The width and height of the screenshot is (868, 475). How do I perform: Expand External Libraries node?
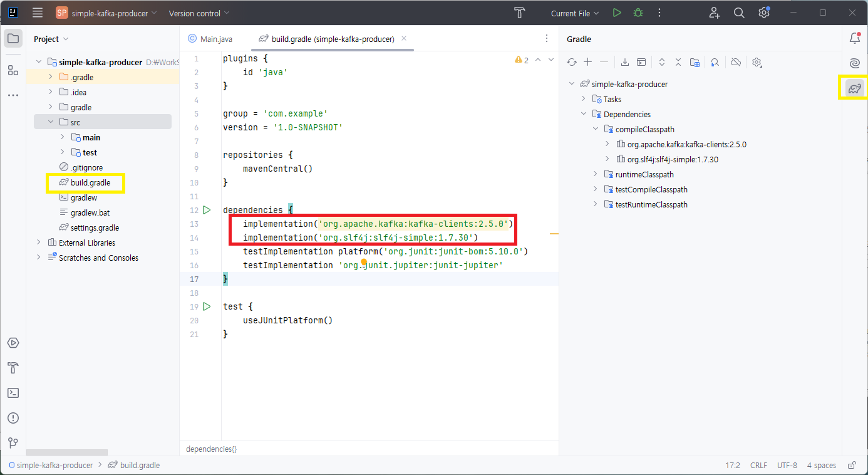coord(39,243)
